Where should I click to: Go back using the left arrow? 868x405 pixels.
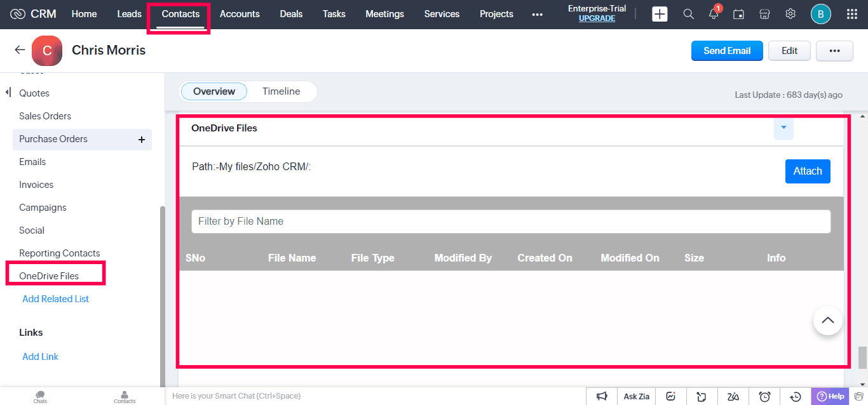20,50
